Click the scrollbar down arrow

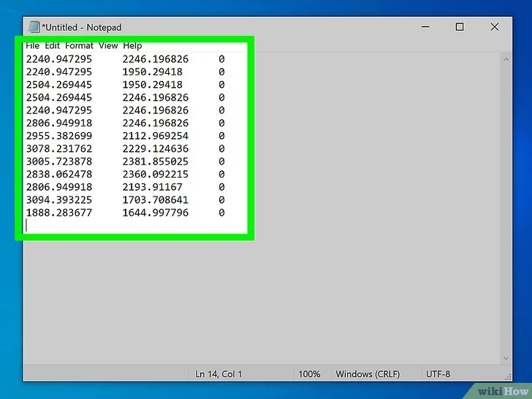click(x=506, y=358)
